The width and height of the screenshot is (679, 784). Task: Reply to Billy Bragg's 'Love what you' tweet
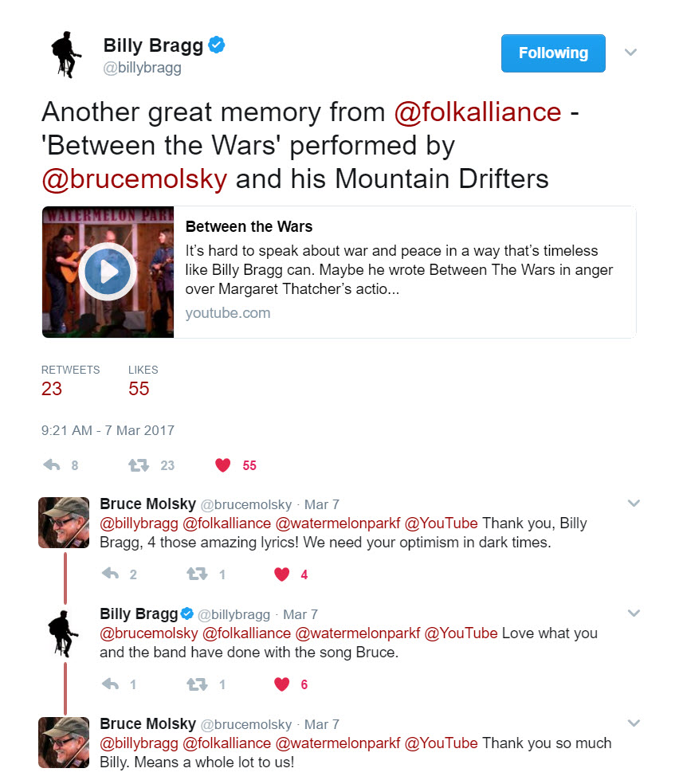[x=110, y=684]
